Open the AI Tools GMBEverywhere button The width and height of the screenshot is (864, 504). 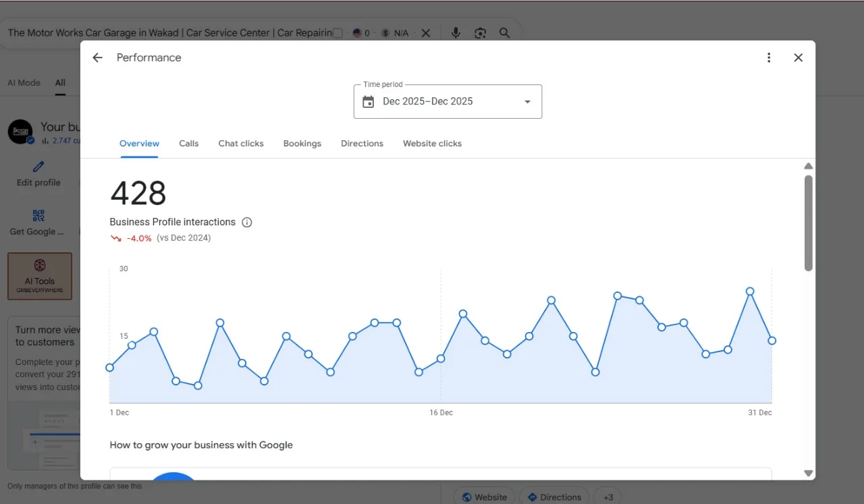click(40, 276)
